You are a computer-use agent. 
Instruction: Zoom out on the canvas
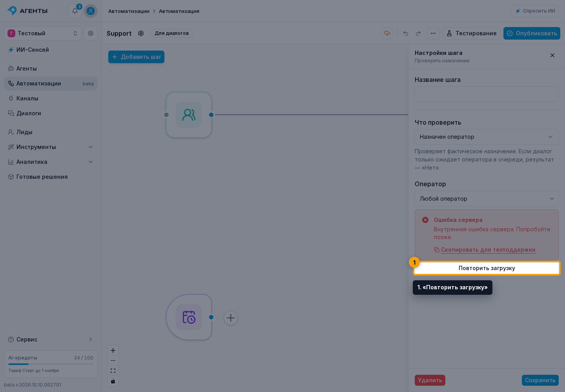[x=113, y=361]
